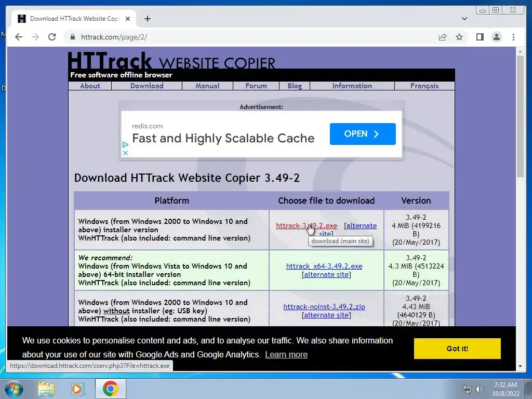Go back to the previous page
Image resolution: width=532 pixels, height=399 pixels.
[x=19, y=37]
